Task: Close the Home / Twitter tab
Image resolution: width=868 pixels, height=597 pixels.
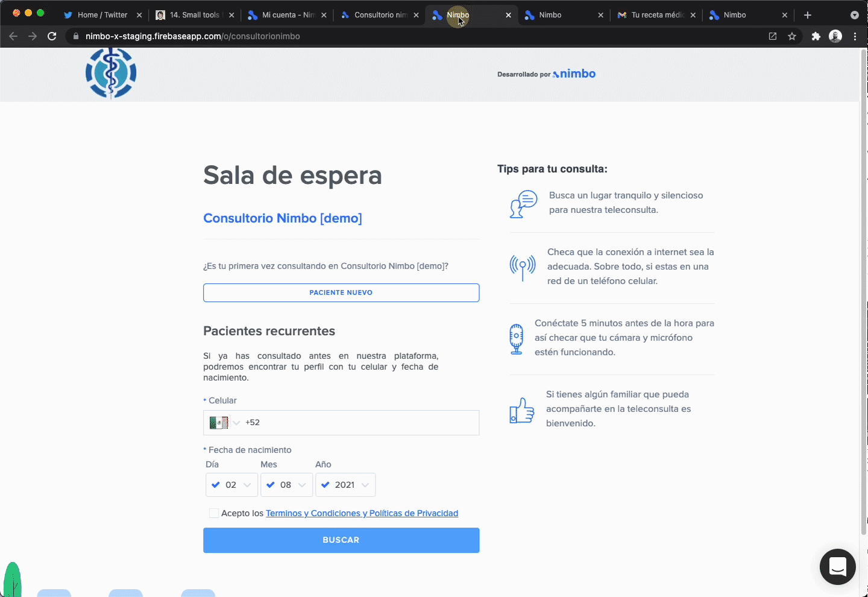Action: 139,15
